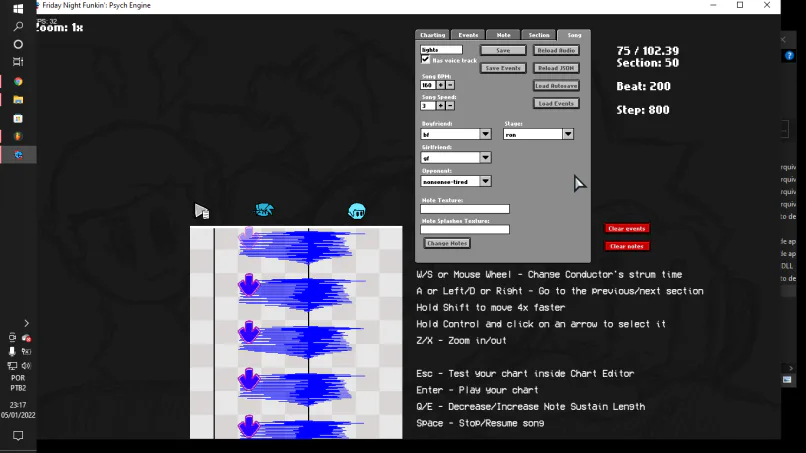Increase Song BPM with plus button

(441, 85)
